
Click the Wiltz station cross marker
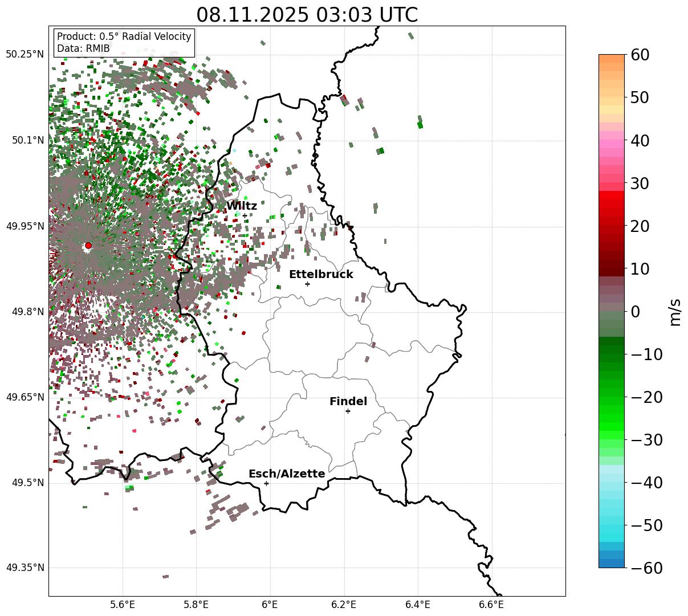[245, 215]
